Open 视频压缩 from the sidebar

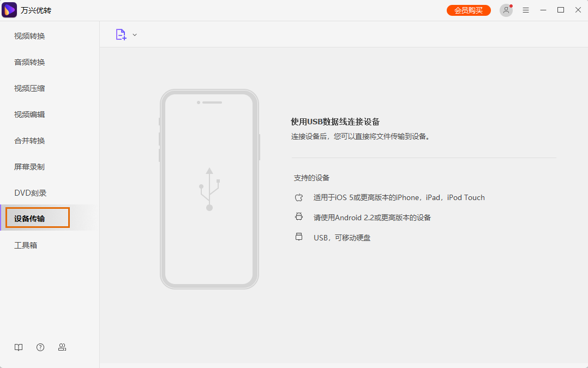pos(28,88)
